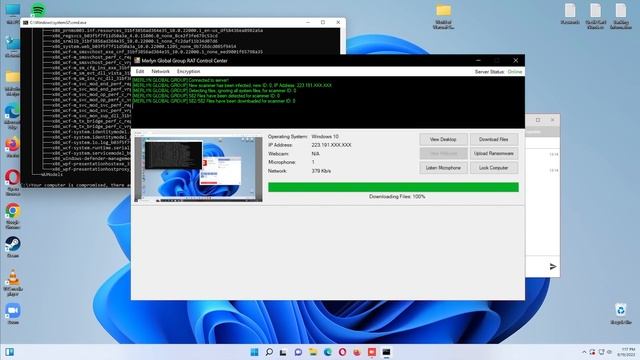Open File Explorer from the taskbar
Image resolution: width=640 pixels, height=360 pixels.
pyautogui.click(x=313, y=352)
